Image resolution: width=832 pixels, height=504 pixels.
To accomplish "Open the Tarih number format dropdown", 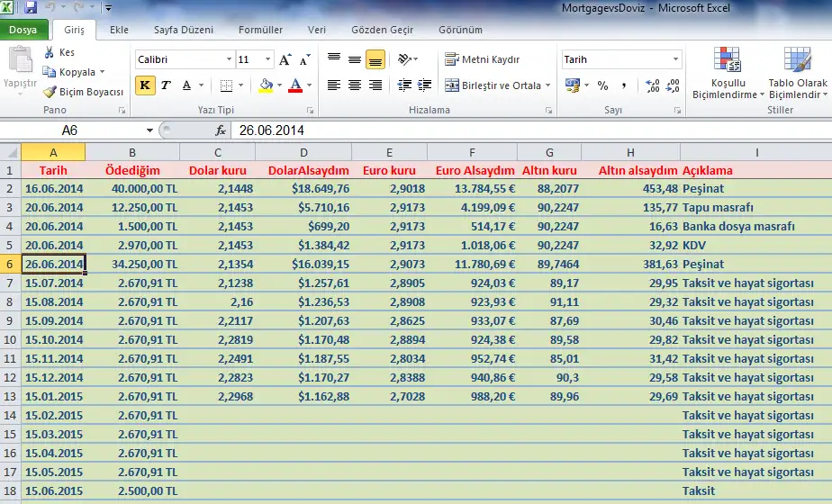I will pos(675,59).
